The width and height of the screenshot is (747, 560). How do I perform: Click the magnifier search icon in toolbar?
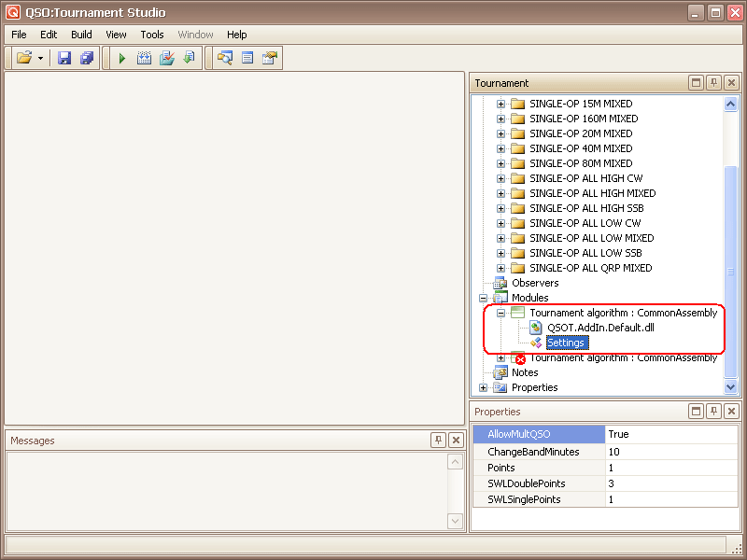pyautogui.click(x=225, y=58)
